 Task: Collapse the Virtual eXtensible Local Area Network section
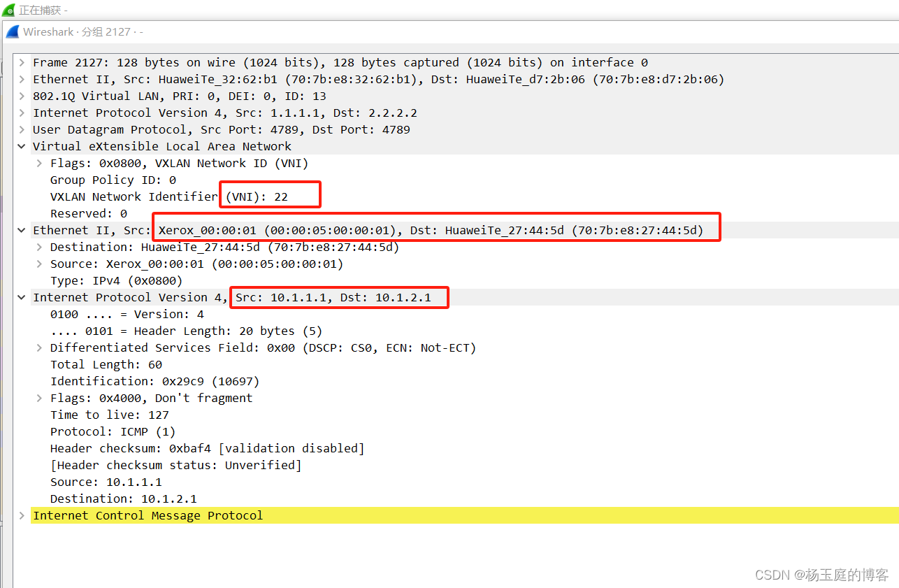(22, 146)
